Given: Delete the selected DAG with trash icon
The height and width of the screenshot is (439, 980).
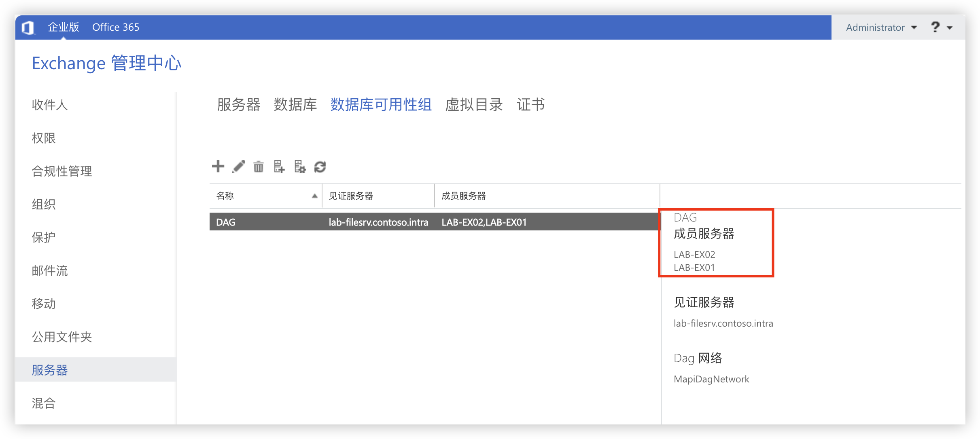Looking at the screenshot, I should [x=259, y=166].
